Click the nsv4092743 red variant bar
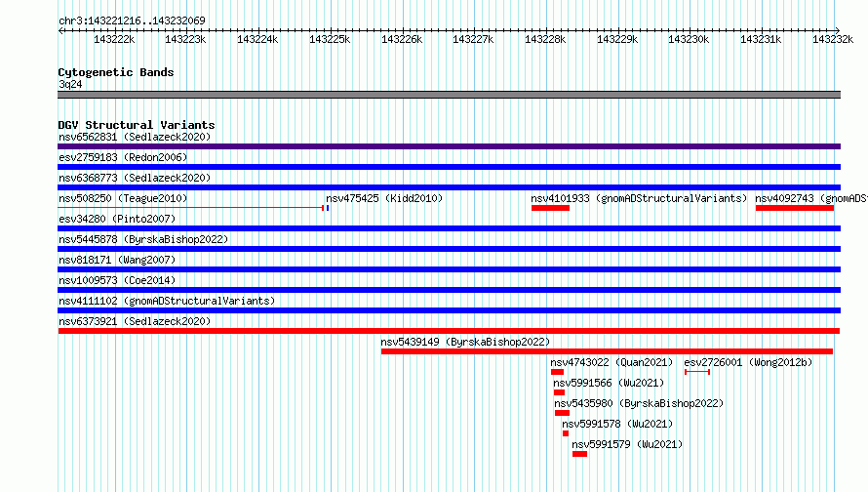The width and height of the screenshot is (868, 492). [x=795, y=208]
